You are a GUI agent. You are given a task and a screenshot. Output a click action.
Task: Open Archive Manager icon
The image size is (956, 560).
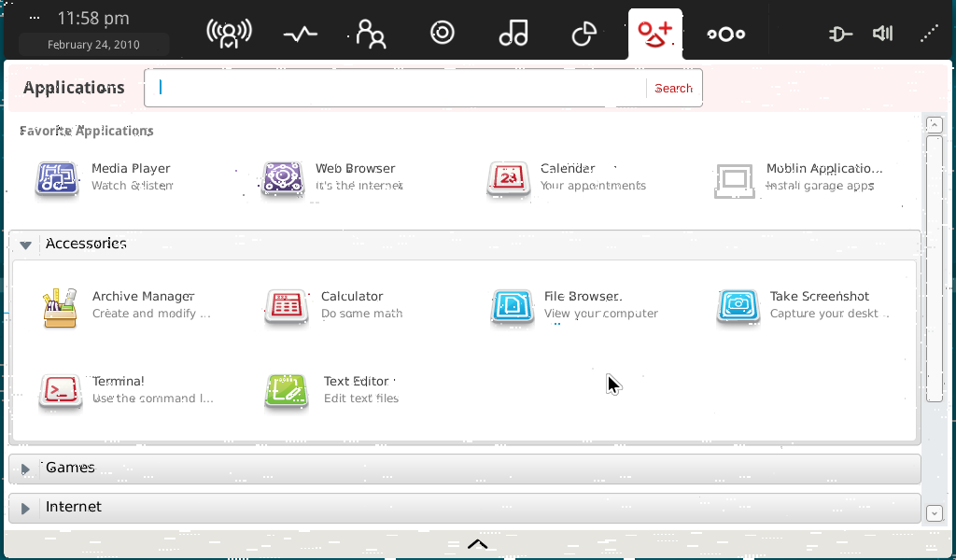point(60,307)
